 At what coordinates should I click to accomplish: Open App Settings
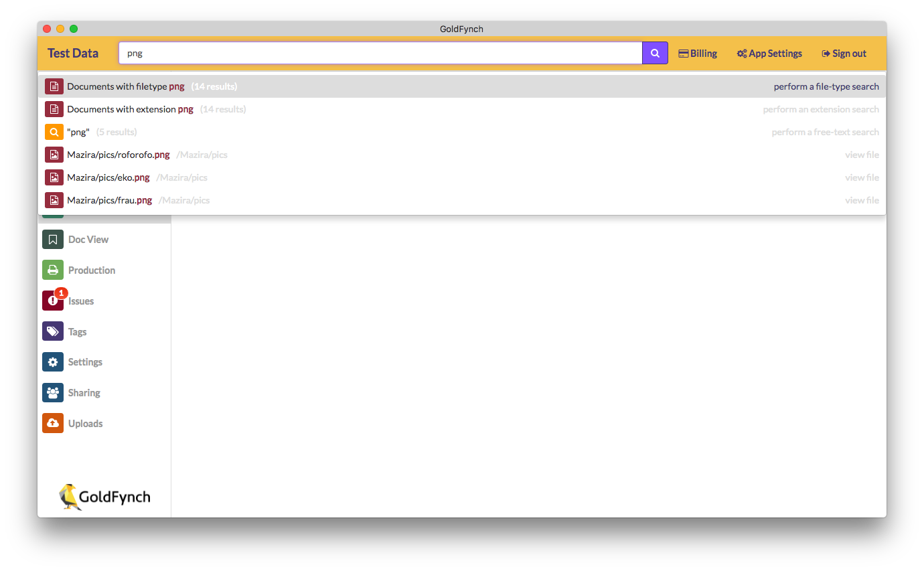pyautogui.click(x=769, y=53)
